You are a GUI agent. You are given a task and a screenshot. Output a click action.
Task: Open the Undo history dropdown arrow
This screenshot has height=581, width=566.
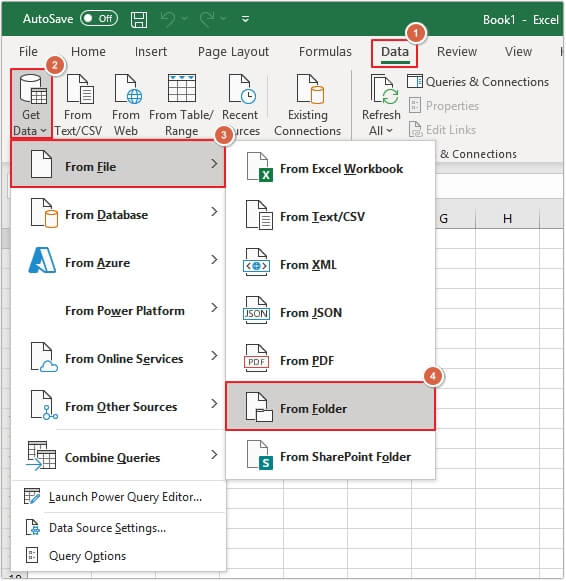[184, 19]
